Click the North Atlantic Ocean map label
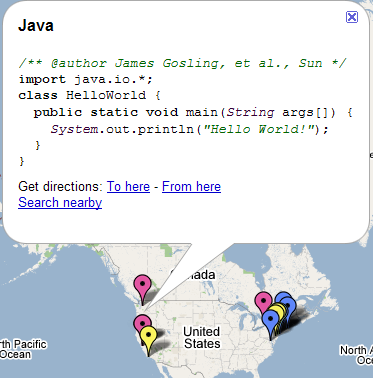Image resolution: width=373 pixels, height=378 pixels. (x=357, y=355)
